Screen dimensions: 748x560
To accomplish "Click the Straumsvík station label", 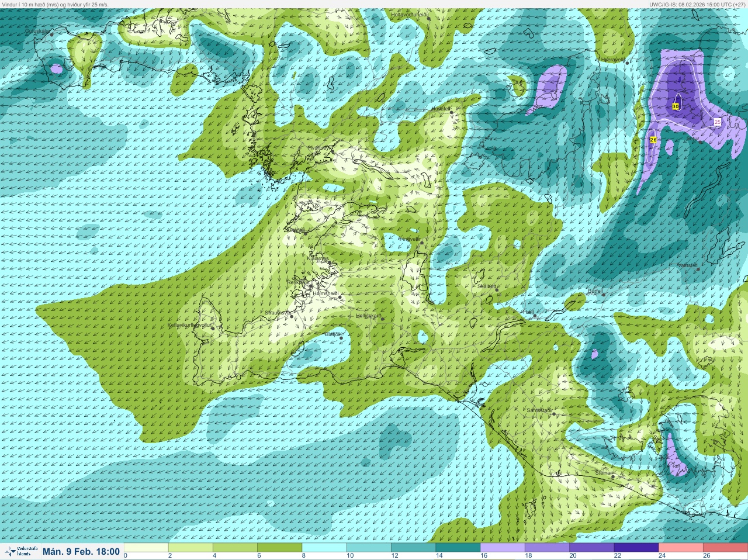I will coord(278,313).
